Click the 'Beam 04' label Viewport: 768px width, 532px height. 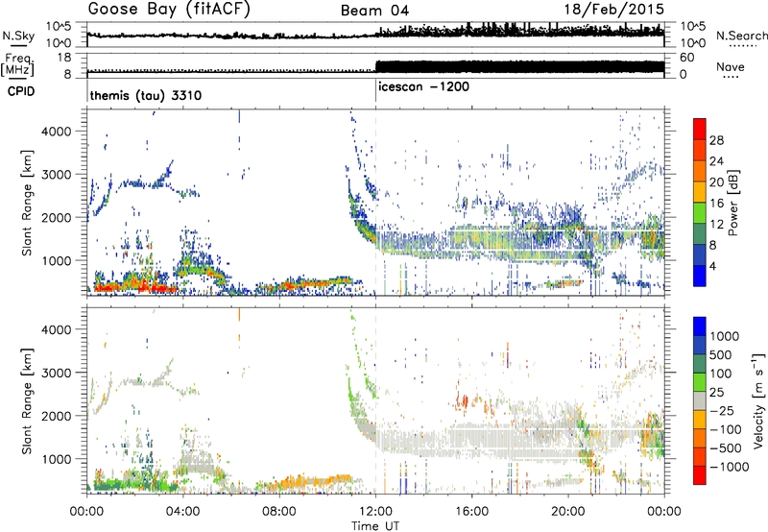coord(374,11)
